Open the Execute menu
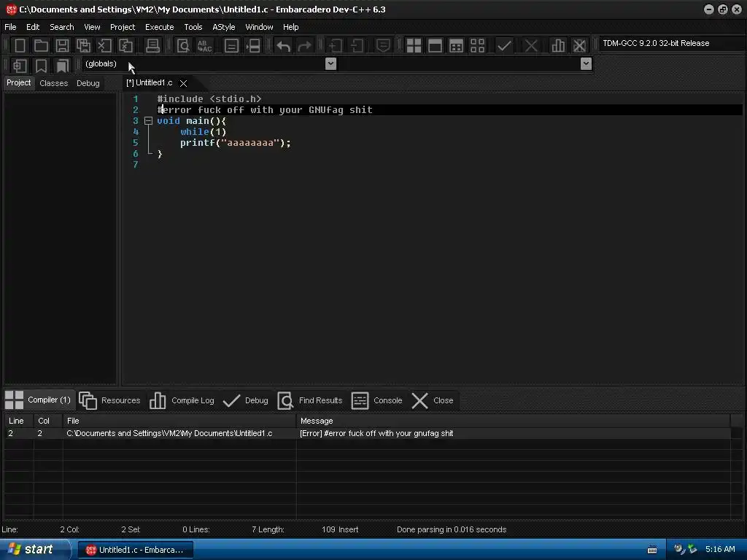 pyautogui.click(x=160, y=27)
